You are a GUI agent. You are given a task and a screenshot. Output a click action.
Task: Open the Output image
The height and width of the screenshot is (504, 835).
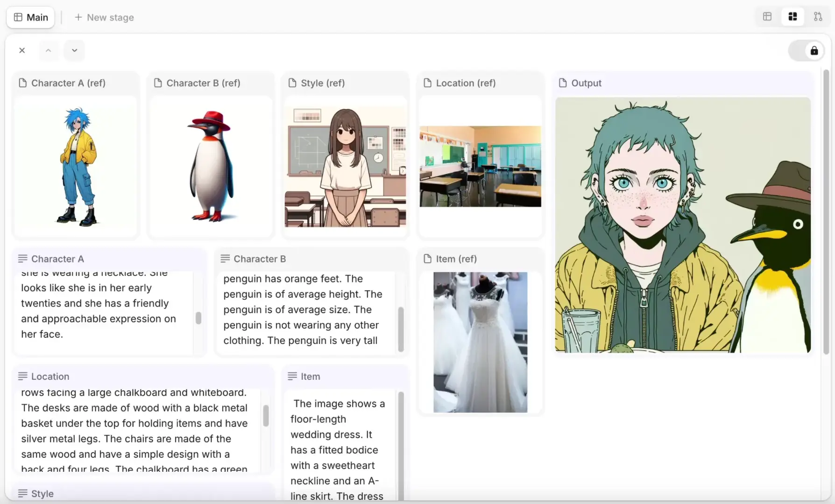coord(682,224)
